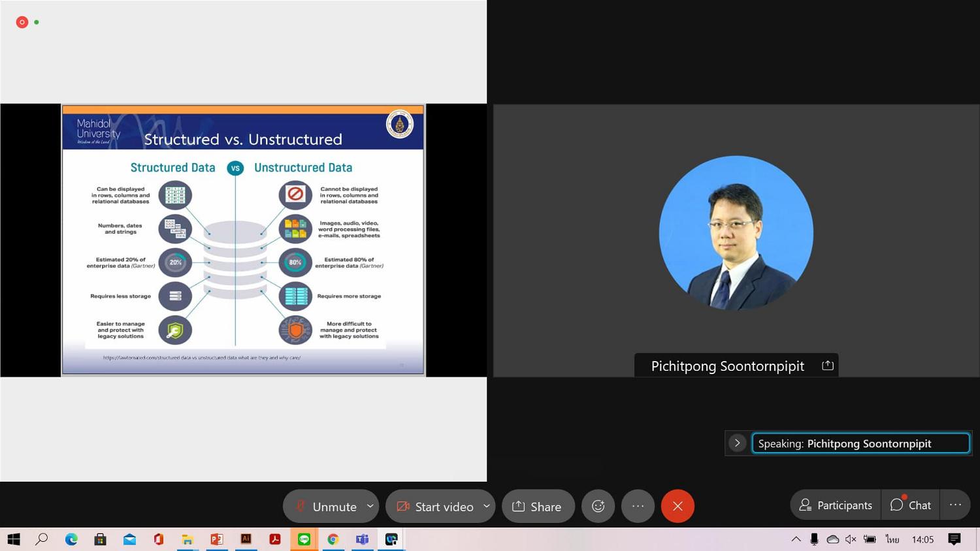Click the Speaking: Pichitpong Soontornpipit label

[860, 443]
